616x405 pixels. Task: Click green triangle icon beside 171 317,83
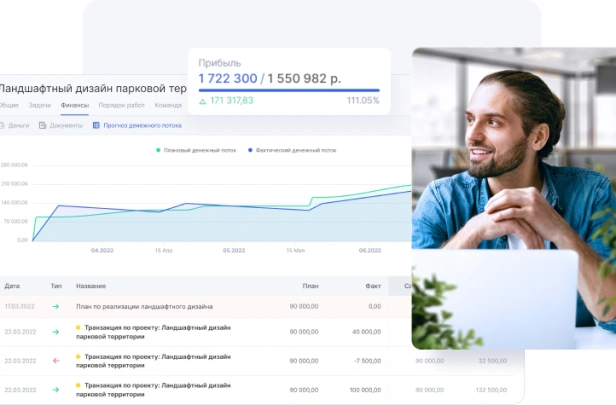click(202, 101)
